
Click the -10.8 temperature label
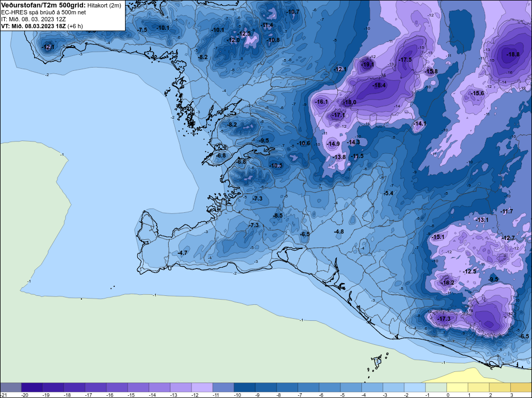273,40
